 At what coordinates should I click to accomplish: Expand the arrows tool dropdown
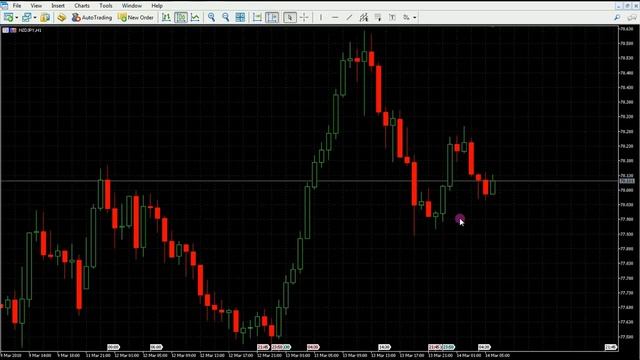click(415, 18)
